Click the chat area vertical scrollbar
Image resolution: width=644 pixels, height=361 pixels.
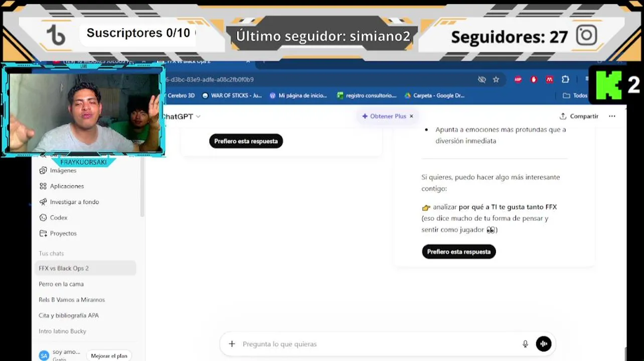pos(624,353)
